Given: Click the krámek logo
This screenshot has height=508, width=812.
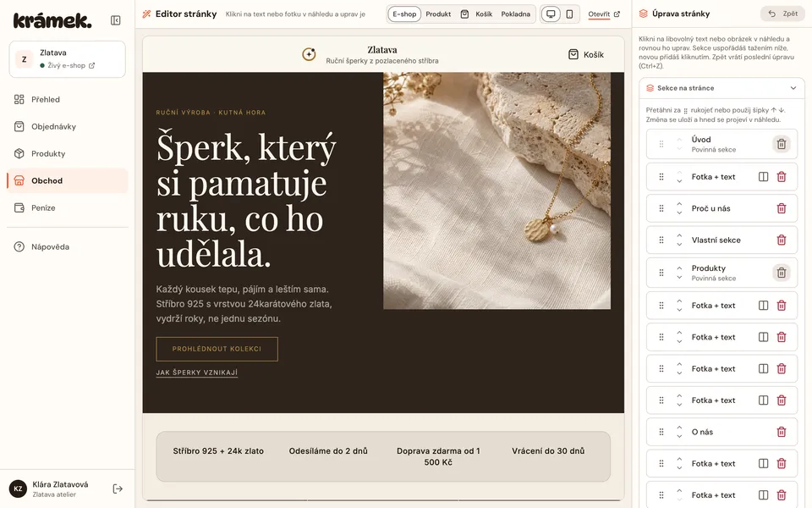Looking at the screenshot, I should (52, 20).
